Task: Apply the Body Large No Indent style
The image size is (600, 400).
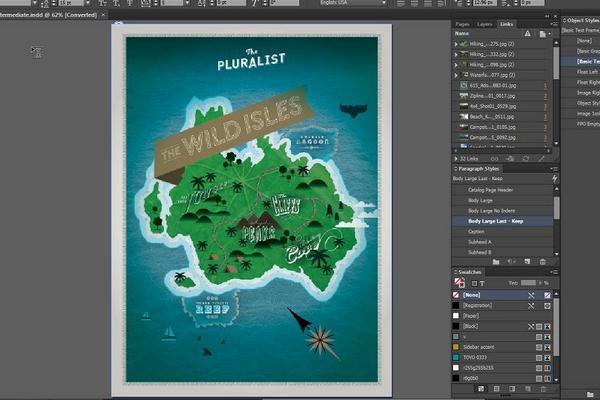Action: tap(502, 211)
